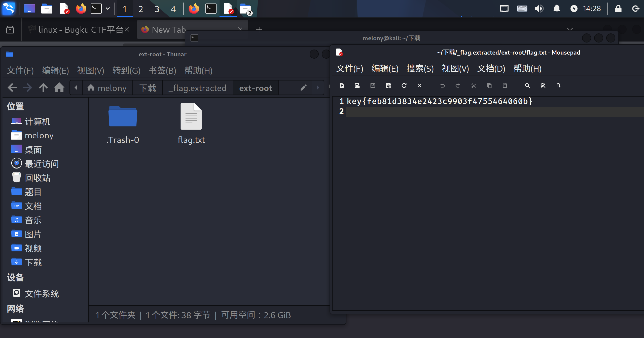The image size is (644, 338).
Task: Click the Go to line icon
Action: (x=558, y=86)
